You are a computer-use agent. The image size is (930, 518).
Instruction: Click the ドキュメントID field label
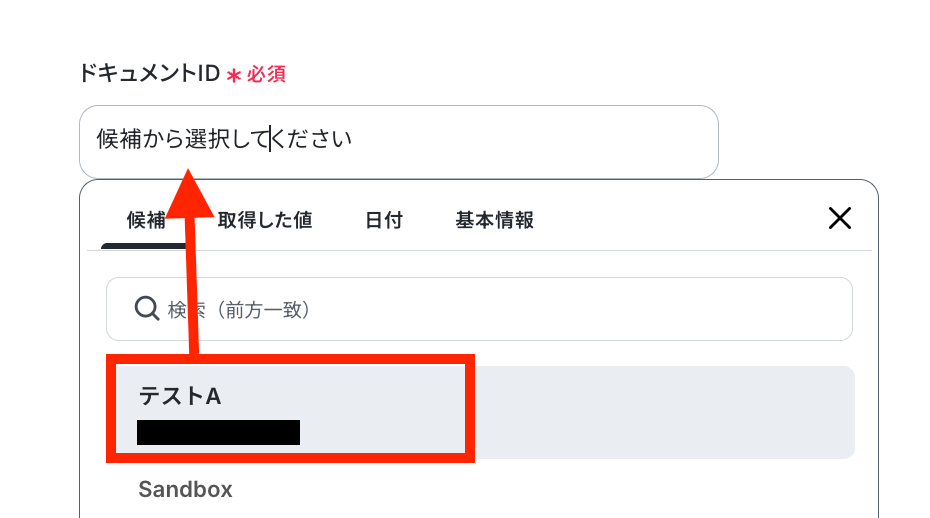click(148, 73)
